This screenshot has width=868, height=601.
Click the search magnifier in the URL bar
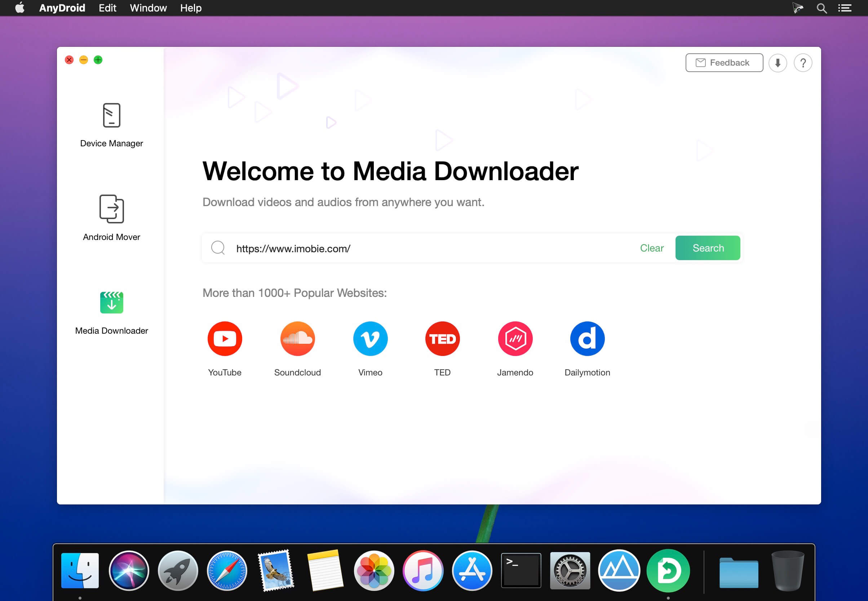pyautogui.click(x=218, y=248)
